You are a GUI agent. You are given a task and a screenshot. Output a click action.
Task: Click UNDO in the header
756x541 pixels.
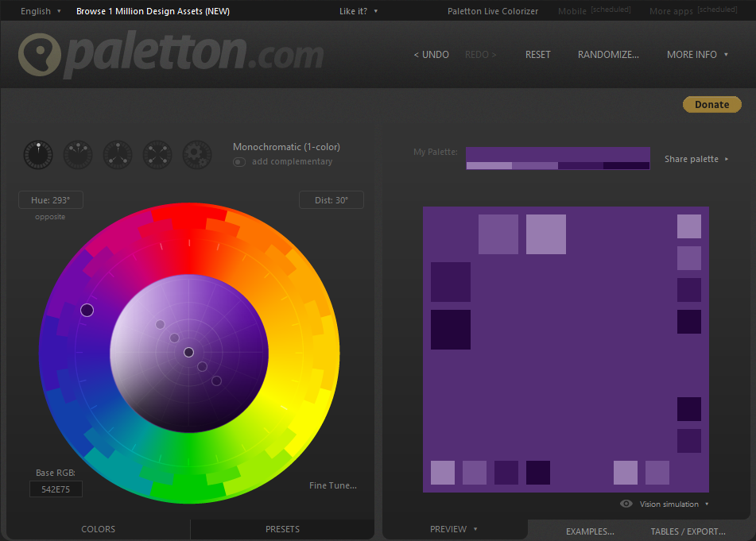[431, 55]
